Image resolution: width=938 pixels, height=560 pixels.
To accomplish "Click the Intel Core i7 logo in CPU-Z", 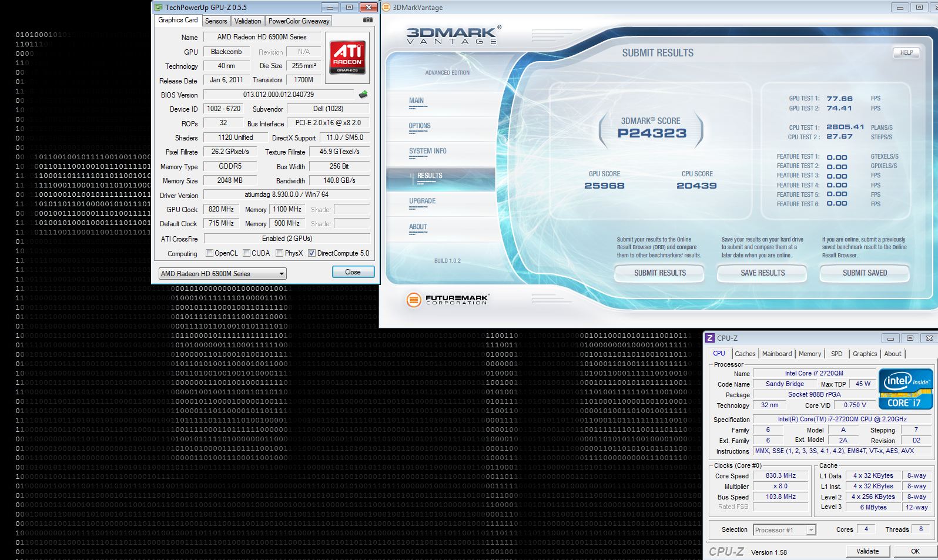I will pyautogui.click(x=906, y=389).
